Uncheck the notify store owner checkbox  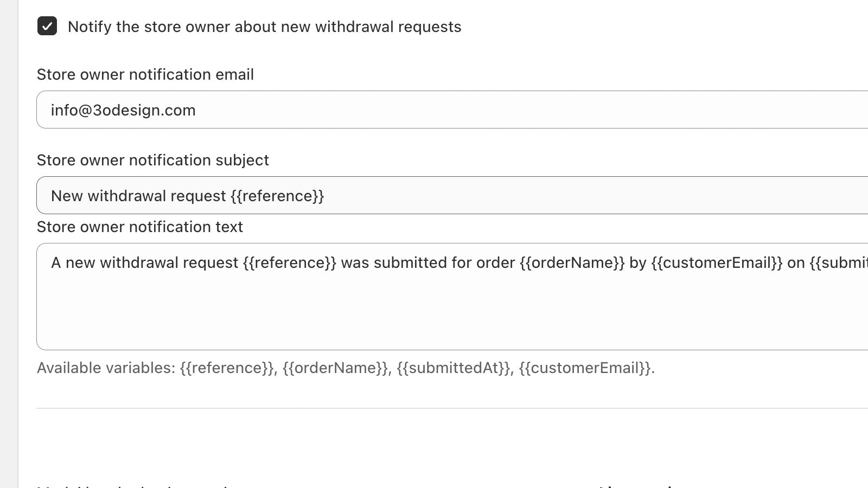point(47,26)
